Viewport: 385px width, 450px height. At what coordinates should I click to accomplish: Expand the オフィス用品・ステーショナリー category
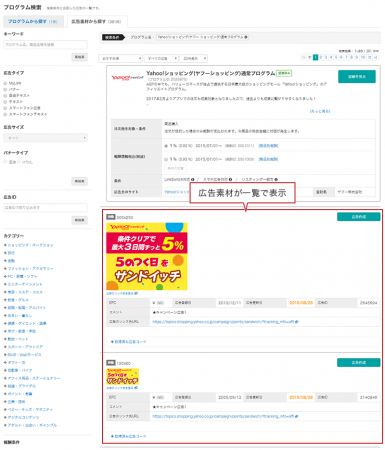click(32, 378)
